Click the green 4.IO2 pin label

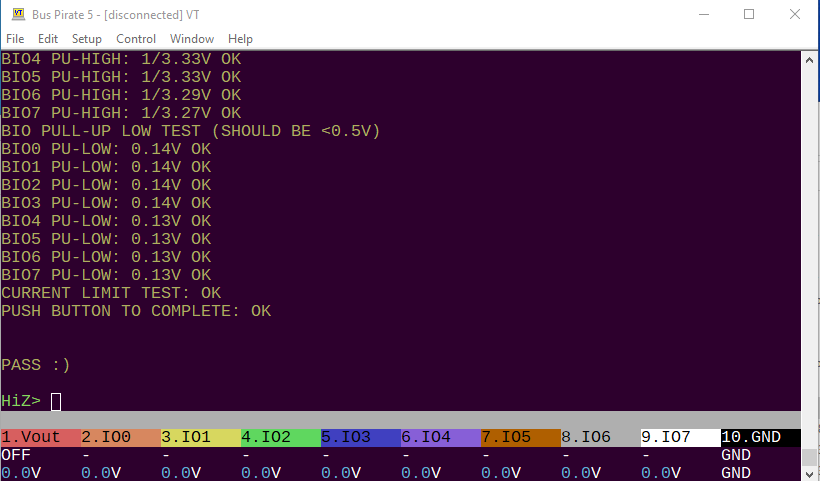point(281,437)
